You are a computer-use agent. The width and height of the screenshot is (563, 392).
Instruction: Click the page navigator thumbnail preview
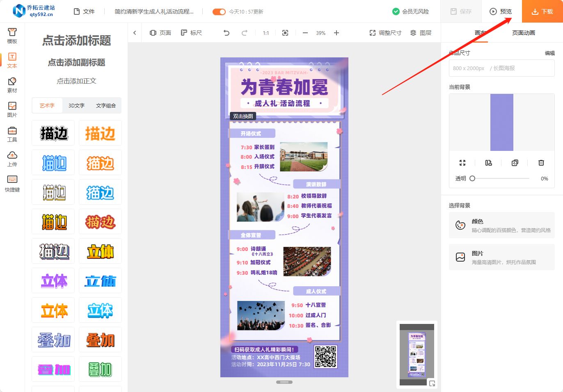417,355
